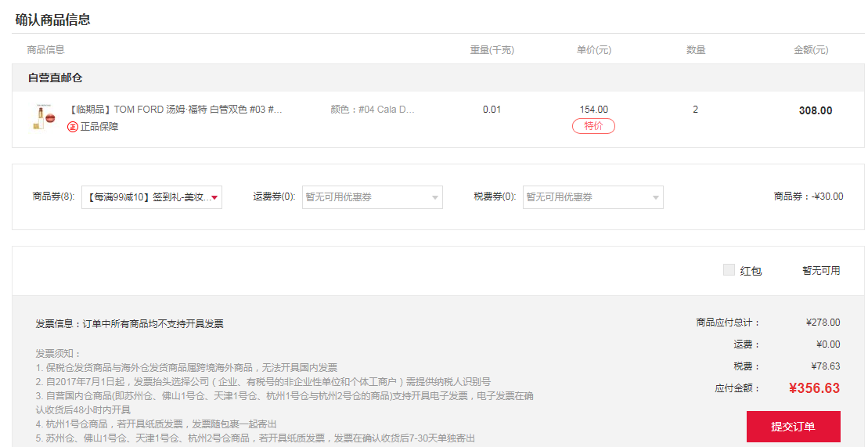Click the 自营直邮仓 warehouse header
The height and width of the screenshot is (447, 868).
(55, 78)
